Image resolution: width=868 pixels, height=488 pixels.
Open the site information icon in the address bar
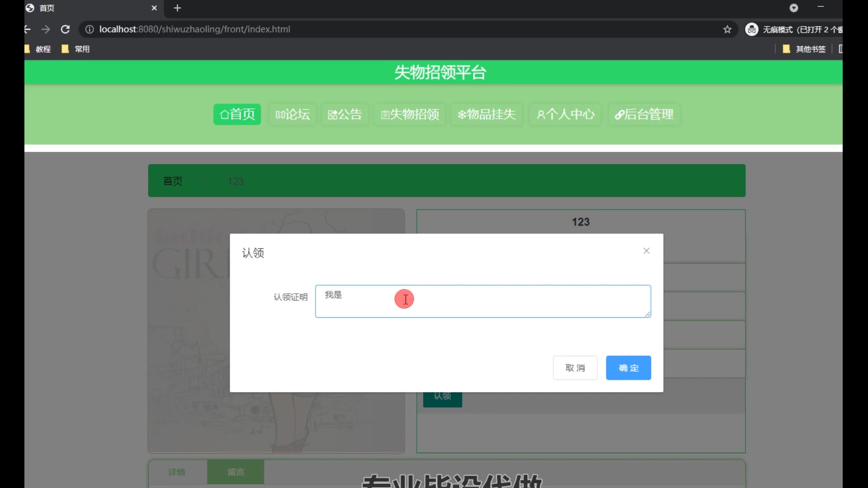pyautogui.click(x=90, y=29)
